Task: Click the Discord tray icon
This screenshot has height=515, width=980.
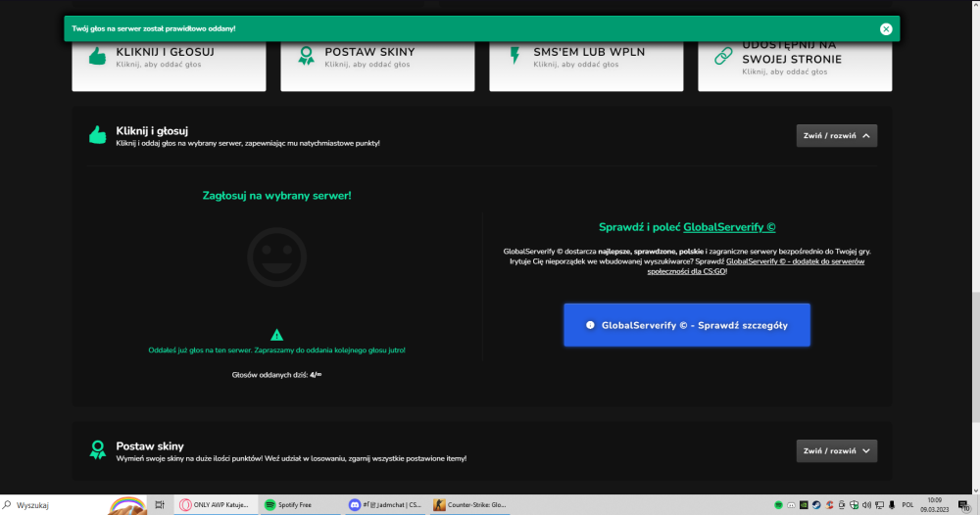Action: tap(791, 505)
